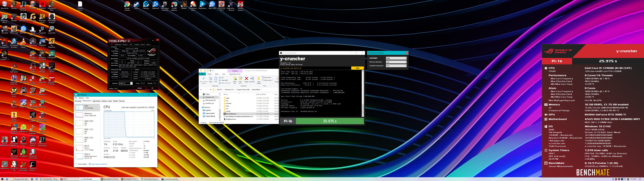This screenshot has width=644, height=181.
Task: Click the y-cruncher command line field
Action: (315, 68)
